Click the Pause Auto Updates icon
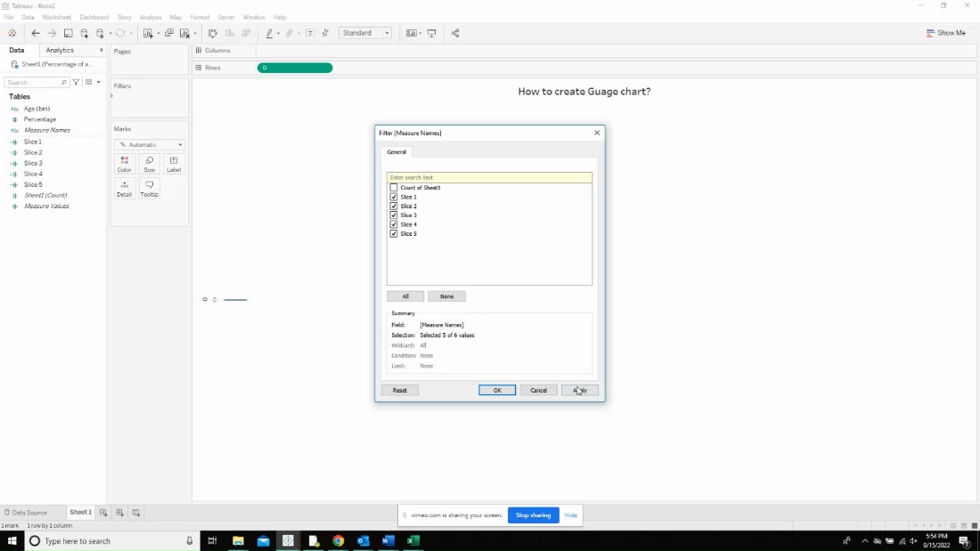The image size is (980, 551). coord(100,33)
